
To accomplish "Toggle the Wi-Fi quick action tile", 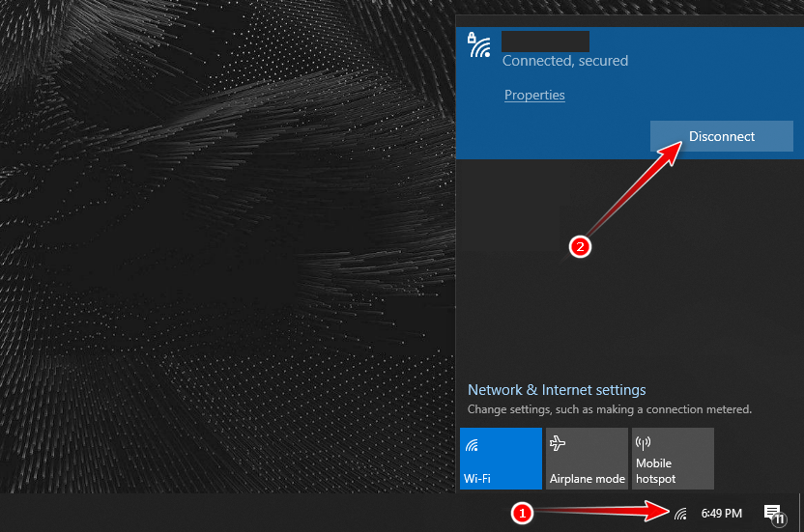I will coord(501,459).
